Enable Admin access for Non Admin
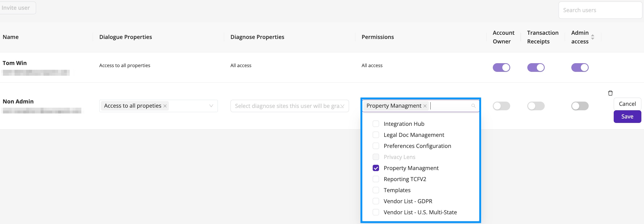This screenshot has height=224, width=644. 580,106
